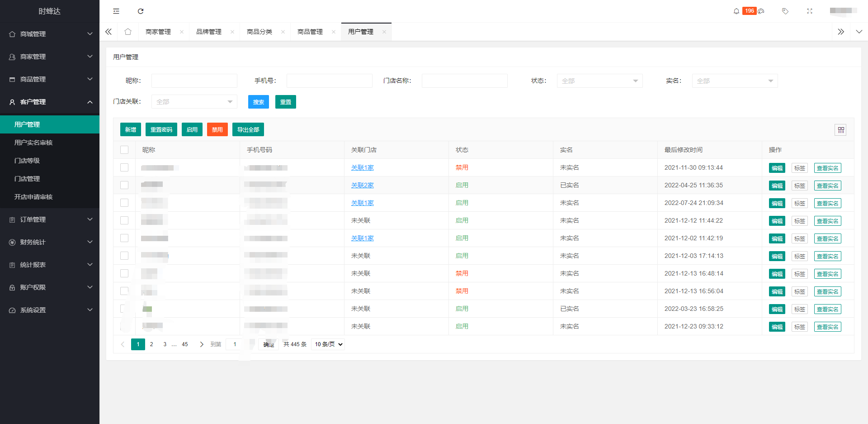This screenshot has width=868, height=424.
Task: Click the 重置 reset button
Action: click(x=286, y=102)
